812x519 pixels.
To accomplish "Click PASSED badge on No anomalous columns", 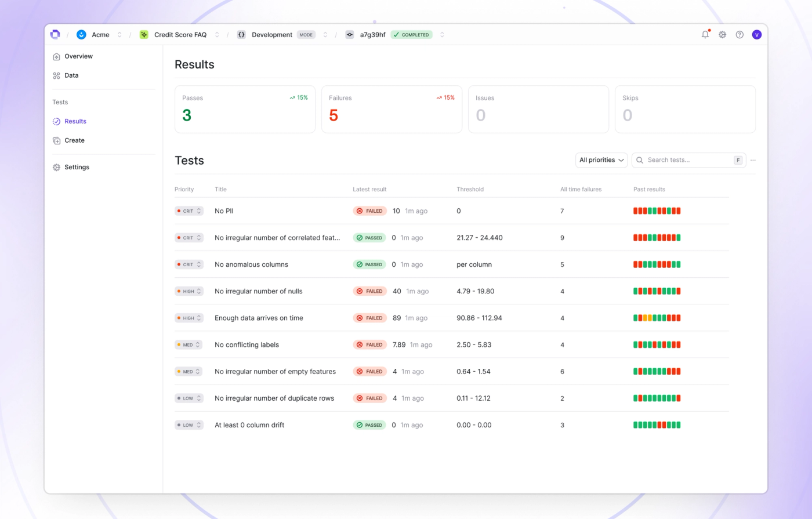I will coord(369,264).
